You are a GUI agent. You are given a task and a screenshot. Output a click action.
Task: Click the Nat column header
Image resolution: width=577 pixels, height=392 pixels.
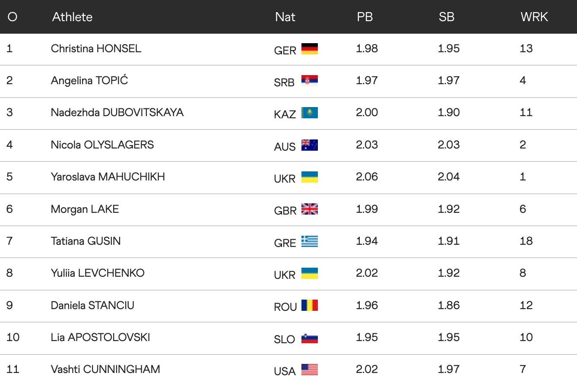tap(285, 17)
